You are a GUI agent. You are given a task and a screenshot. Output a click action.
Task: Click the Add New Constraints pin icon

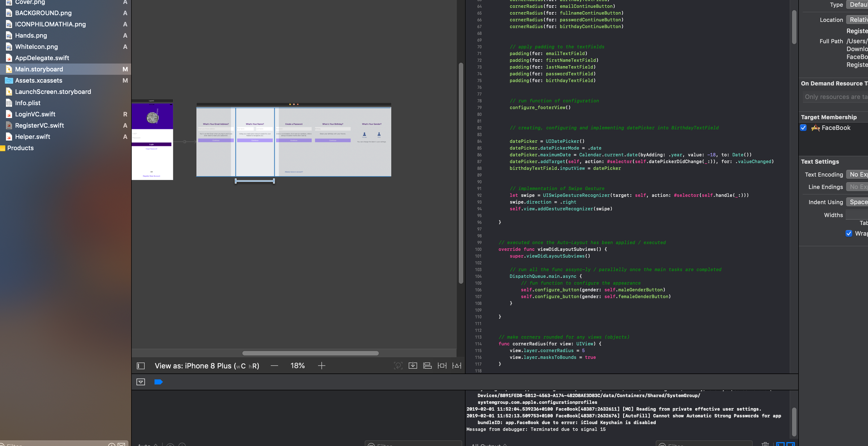(x=442, y=365)
